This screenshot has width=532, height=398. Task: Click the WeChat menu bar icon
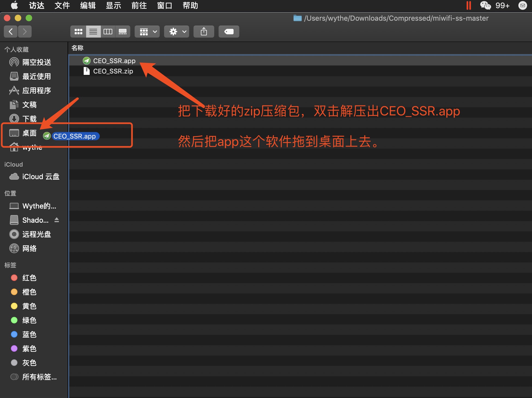pyautogui.click(x=485, y=5)
